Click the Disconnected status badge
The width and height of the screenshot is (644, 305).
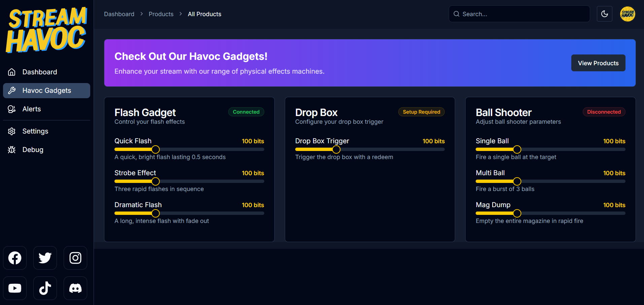[x=604, y=112]
